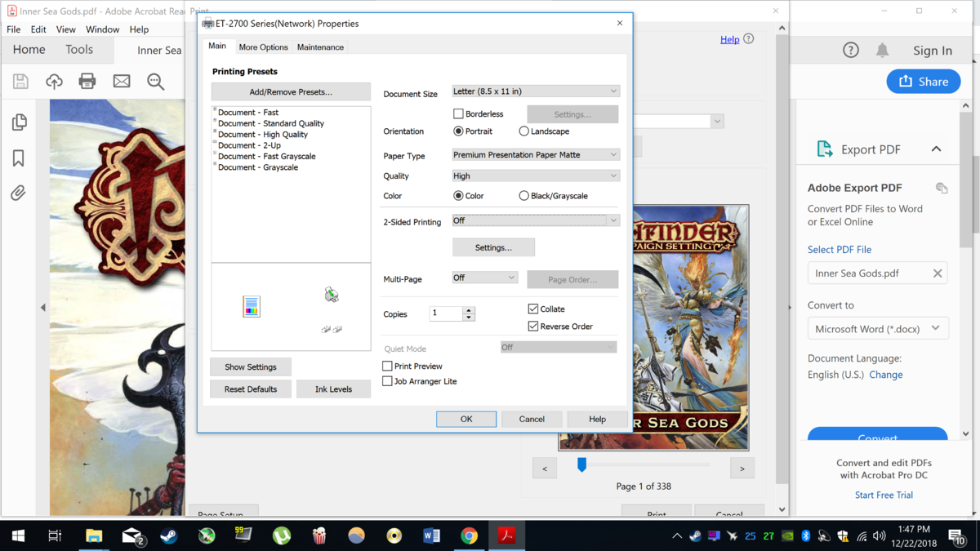Switch to the More Options tab

point(263,47)
